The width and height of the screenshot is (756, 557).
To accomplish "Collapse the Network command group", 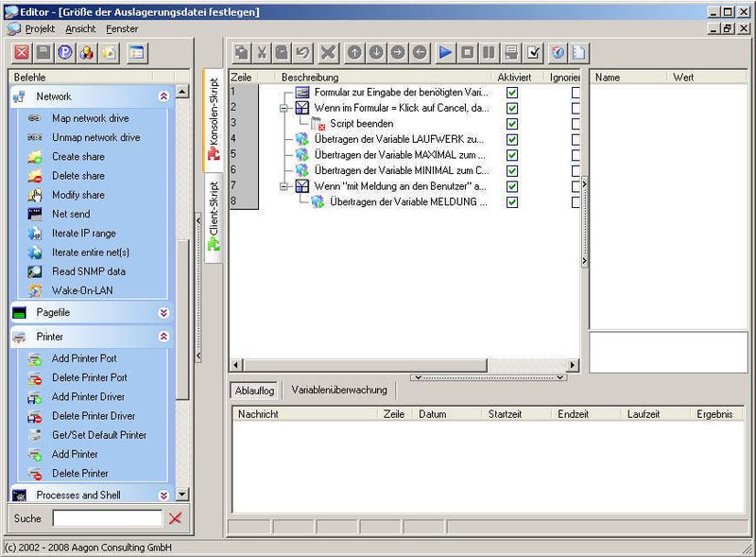I will click(x=163, y=96).
